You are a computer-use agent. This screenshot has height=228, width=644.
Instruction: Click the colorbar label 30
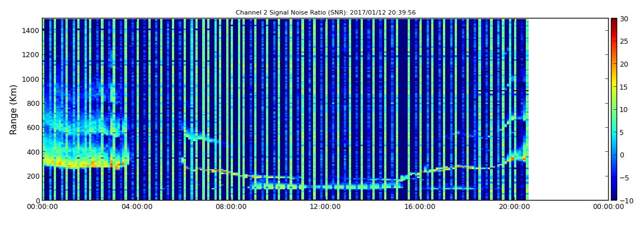point(624,19)
